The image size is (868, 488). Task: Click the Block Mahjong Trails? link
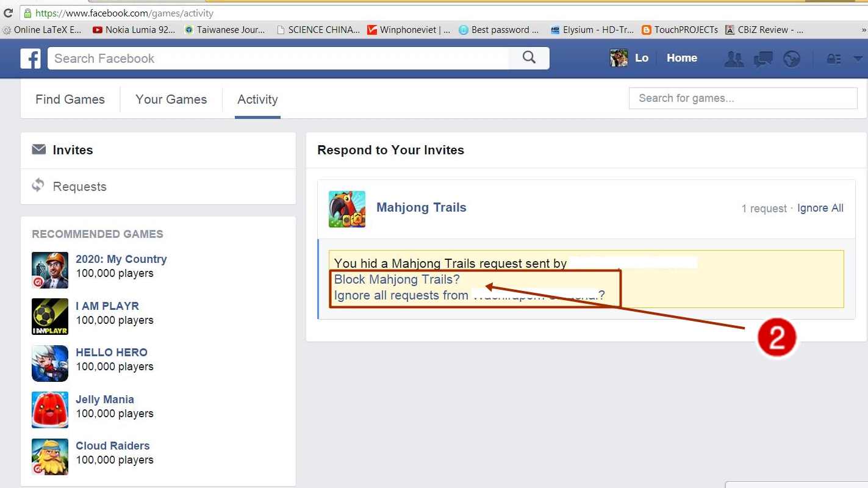tap(397, 279)
